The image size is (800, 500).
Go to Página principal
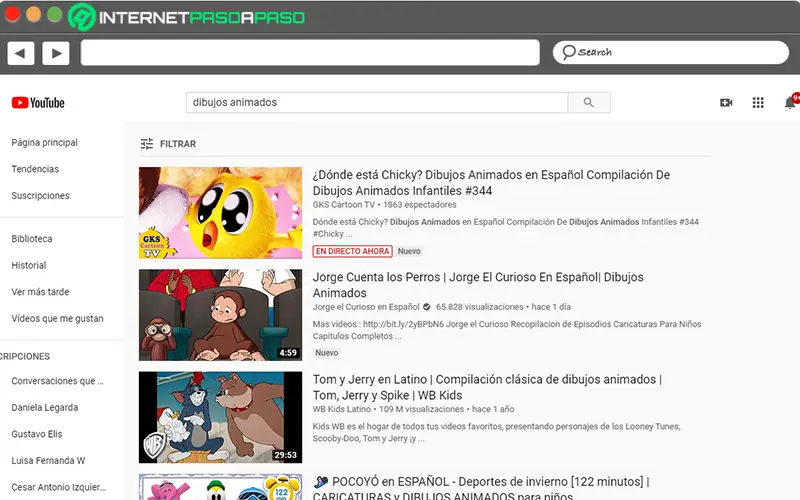tap(44, 142)
